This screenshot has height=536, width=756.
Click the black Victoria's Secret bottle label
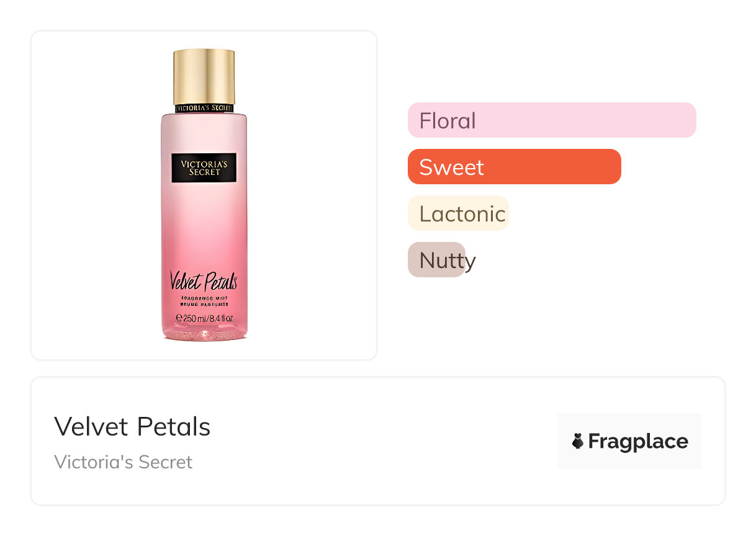coord(204,167)
